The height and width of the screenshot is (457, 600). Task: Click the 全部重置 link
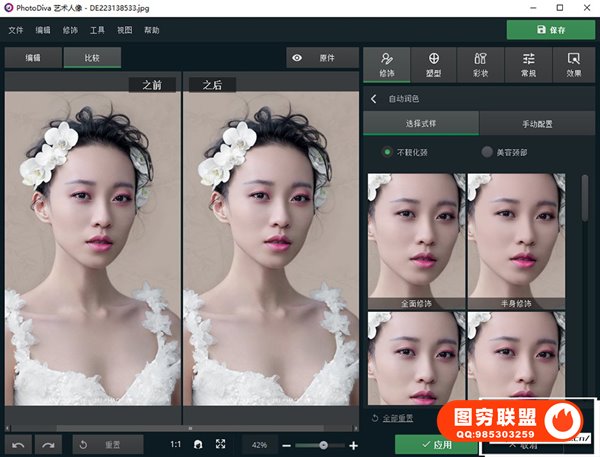pos(396,418)
